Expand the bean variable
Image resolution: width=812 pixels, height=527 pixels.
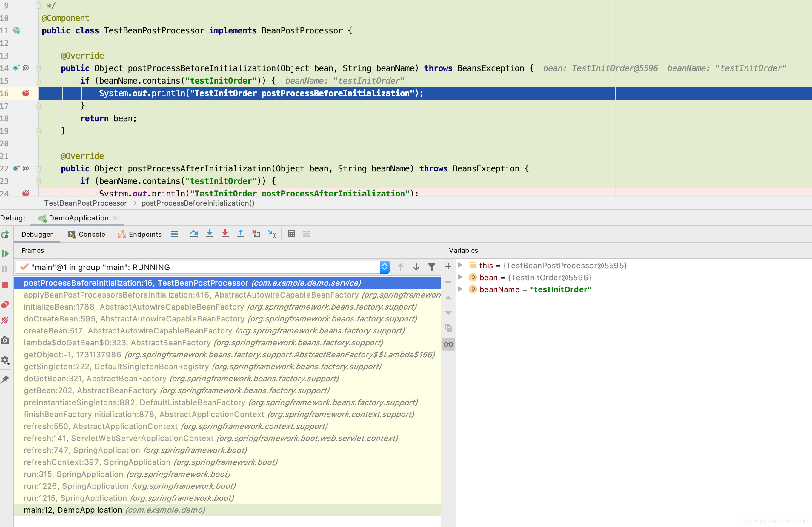click(x=461, y=277)
